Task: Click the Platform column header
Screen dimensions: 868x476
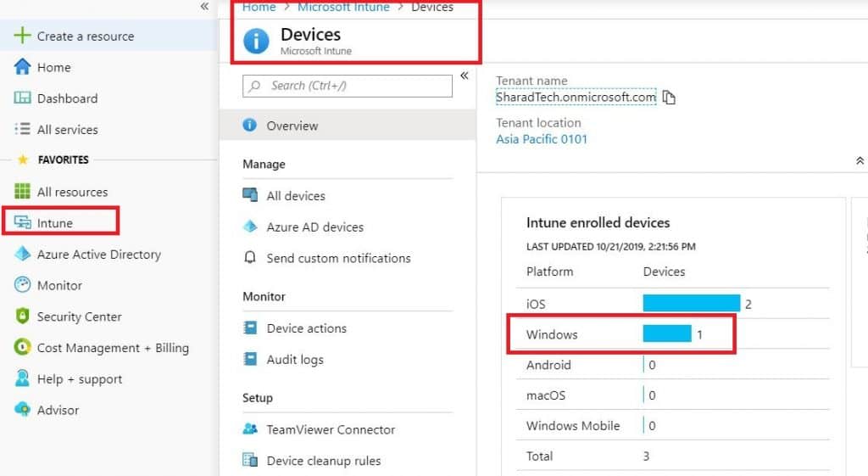Action: pos(549,272)
